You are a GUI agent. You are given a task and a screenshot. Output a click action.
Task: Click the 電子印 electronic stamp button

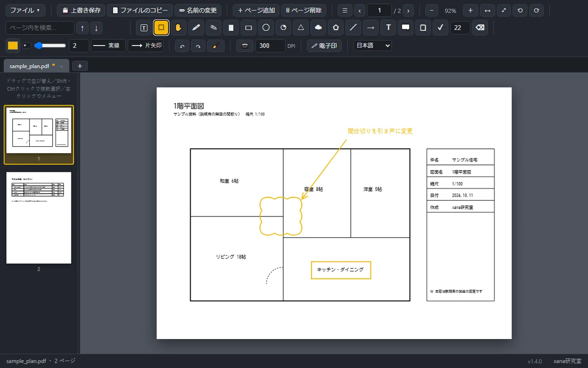(x=324, y=46)
